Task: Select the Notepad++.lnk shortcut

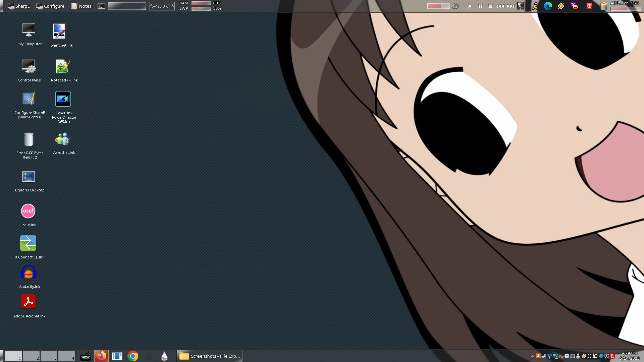Action: pos(64,70)
